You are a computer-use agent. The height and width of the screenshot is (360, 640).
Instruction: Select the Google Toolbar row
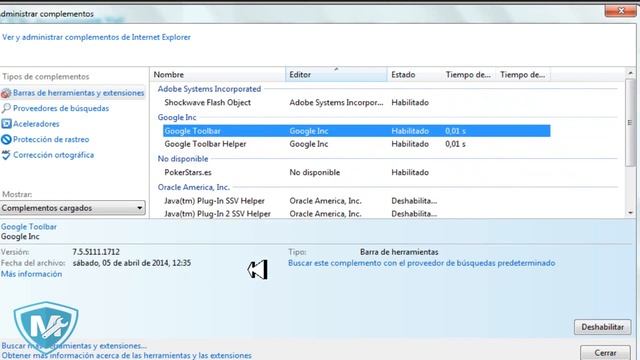click(x=357, y=131)
